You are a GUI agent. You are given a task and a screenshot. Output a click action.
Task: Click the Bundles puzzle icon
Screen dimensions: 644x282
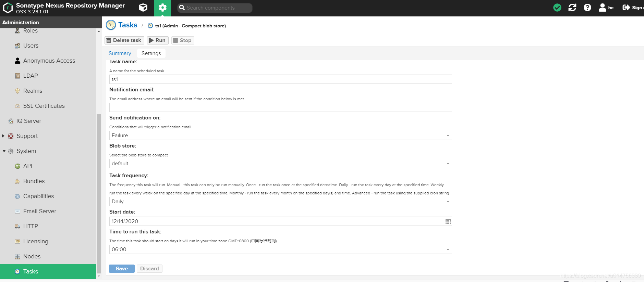tap(17, 181)
